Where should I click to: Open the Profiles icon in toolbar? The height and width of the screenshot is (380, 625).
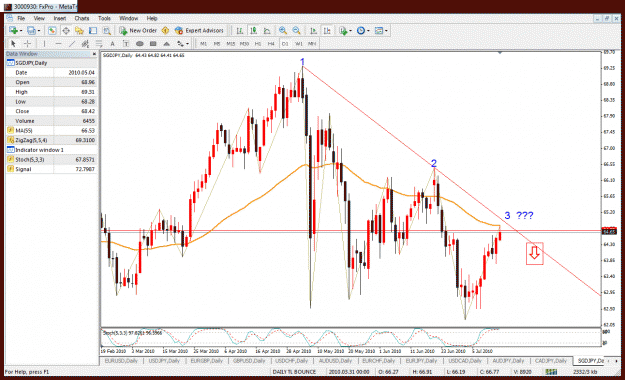point(31,31)
